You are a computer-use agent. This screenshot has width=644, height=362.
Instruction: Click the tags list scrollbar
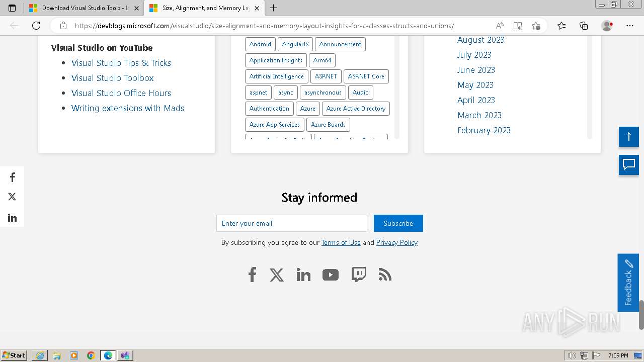[397, 87]
